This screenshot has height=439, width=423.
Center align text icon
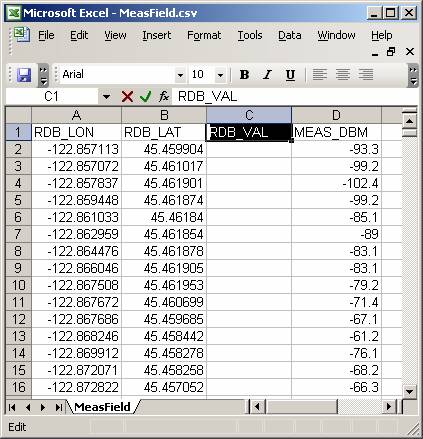[x=343, y=75]
